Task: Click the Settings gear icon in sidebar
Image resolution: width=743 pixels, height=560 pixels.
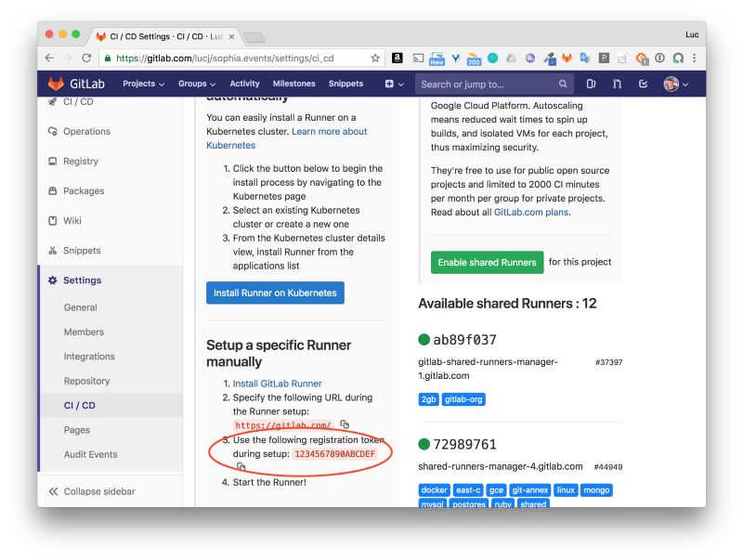Action: pyautogui.click(x=53, y=280)
